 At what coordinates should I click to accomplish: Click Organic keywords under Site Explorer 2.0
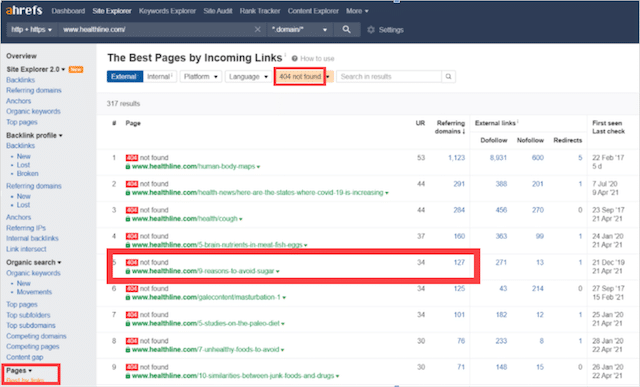coord(33,111)
